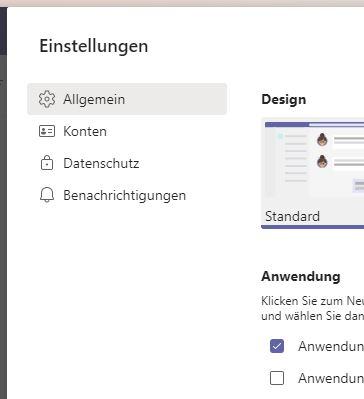Enable the empty Anwendung checkbox

pyautogui.click(x=277, y=378)
